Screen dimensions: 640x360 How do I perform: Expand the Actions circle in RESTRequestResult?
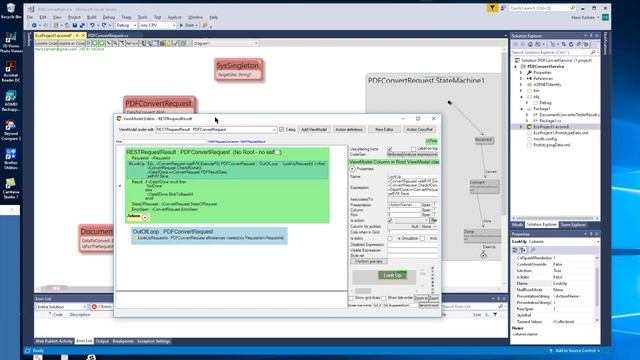pos(145,218)
